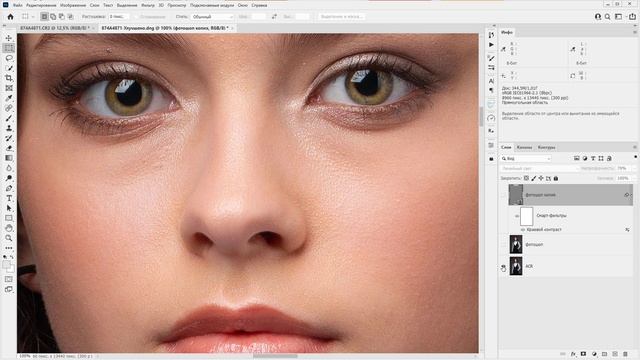
Task: Select the Blur tool
Action: (x=9, y=168)
